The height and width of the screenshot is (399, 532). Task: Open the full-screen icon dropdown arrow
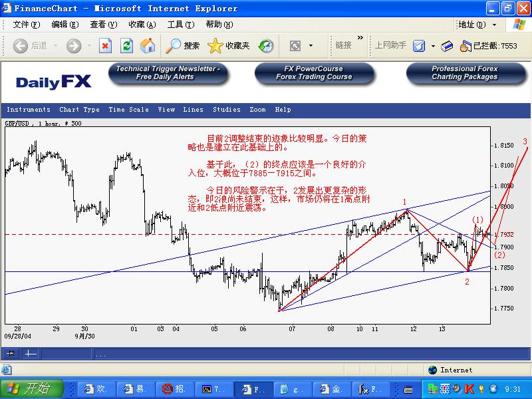[x=311, y=45]
